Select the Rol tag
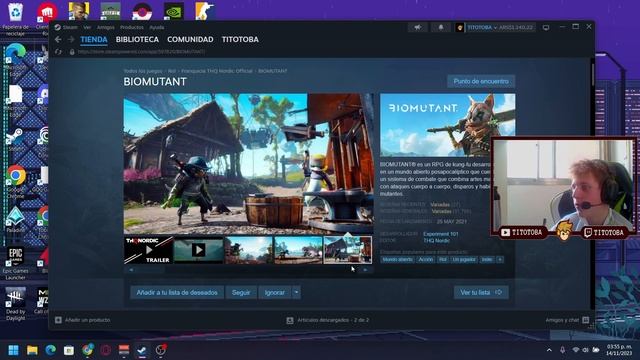 [x=443, y=260]
